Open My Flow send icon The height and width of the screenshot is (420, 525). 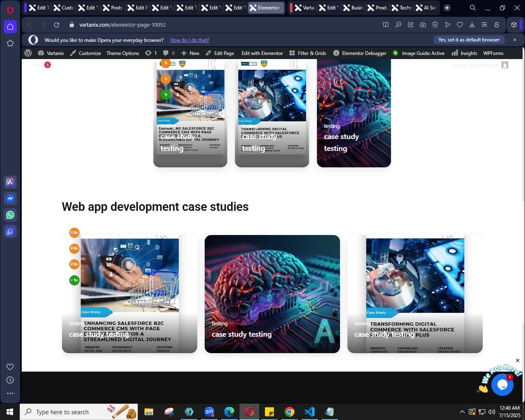point(447,25)
